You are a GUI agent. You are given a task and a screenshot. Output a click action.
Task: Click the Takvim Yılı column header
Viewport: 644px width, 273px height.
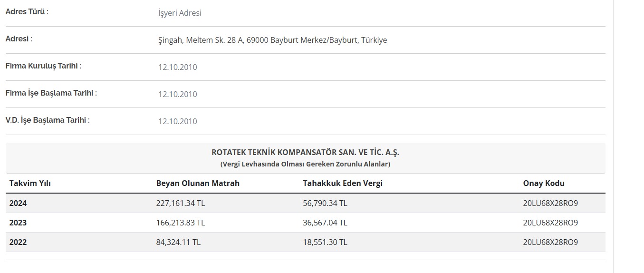(30, 183)
